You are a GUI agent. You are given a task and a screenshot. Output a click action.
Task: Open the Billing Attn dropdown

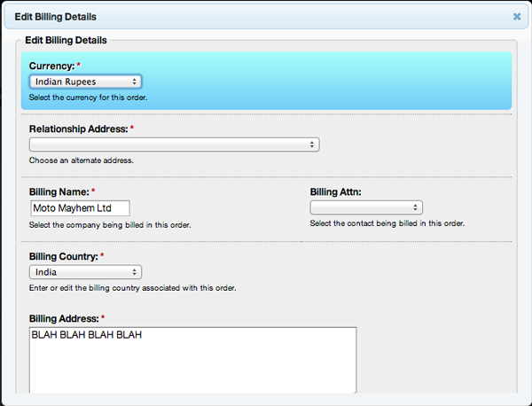(x=366, y=207)
